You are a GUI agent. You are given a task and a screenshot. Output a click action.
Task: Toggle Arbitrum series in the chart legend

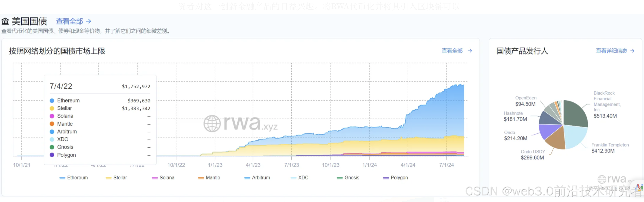[257, 178]
